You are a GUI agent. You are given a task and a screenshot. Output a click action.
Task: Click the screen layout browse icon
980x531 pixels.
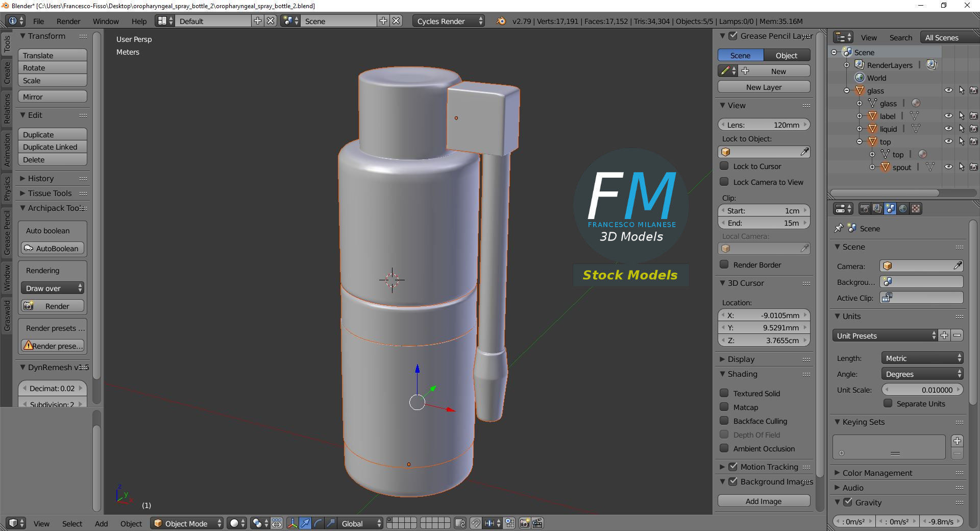[165, 21]
